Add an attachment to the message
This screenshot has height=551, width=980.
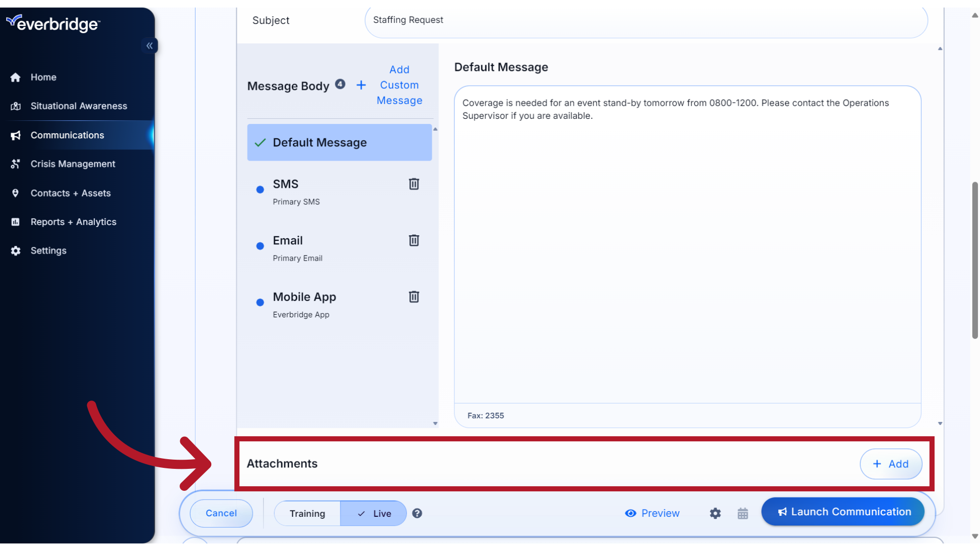click(891, 464)
